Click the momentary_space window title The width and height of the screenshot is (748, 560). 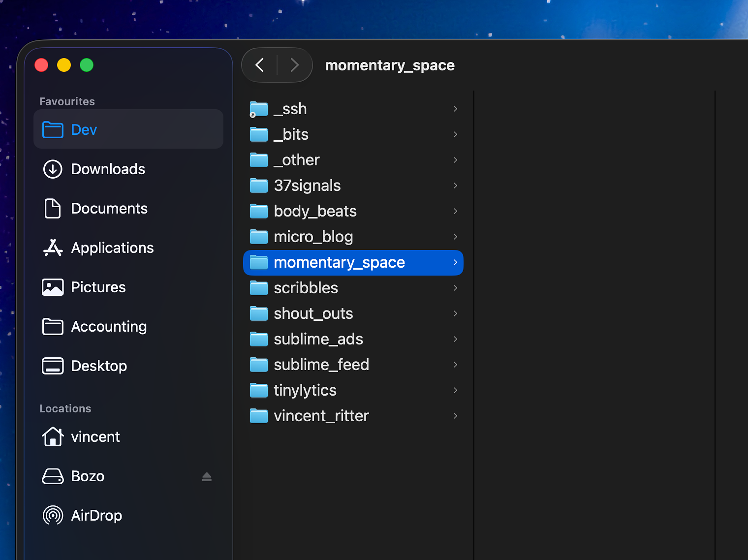pyautogui.click(x=390, y=65)
